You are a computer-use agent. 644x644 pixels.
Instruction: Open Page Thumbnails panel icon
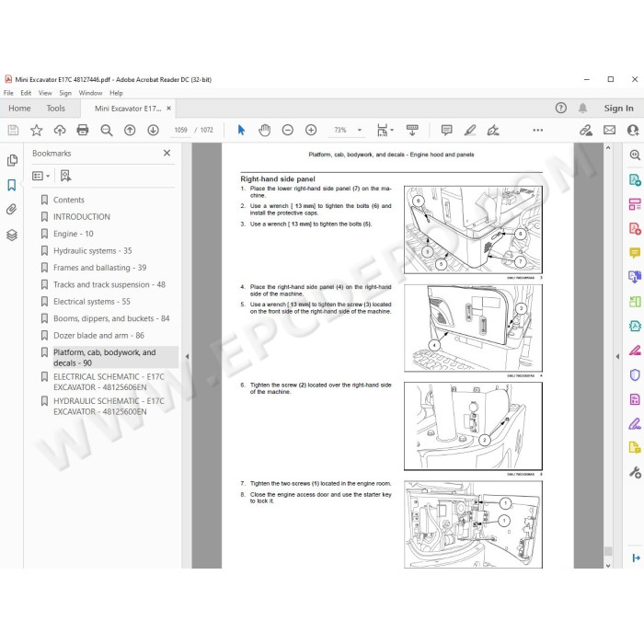[x=12, y=160]
